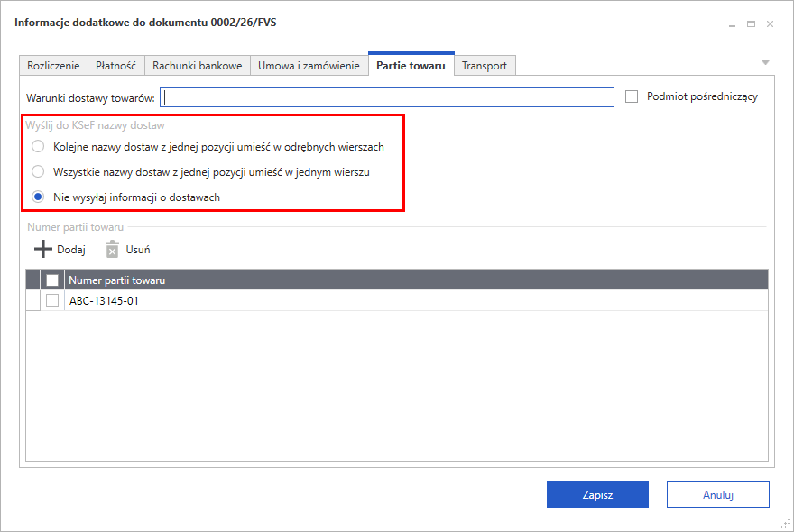
Task: Choose 'Nie wysyłaj informacji o dostawach' radio
Action: pos(38,197)
